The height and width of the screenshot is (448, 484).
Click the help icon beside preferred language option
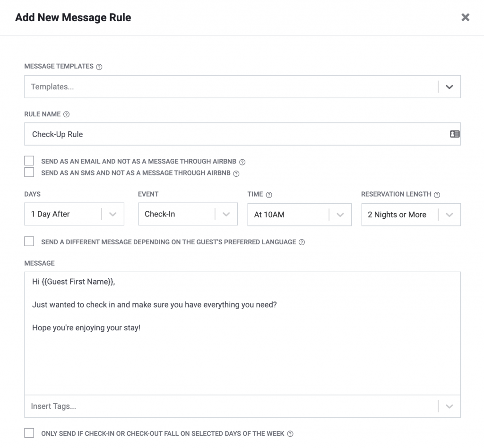pyautogui.click(x=301, y=241)
